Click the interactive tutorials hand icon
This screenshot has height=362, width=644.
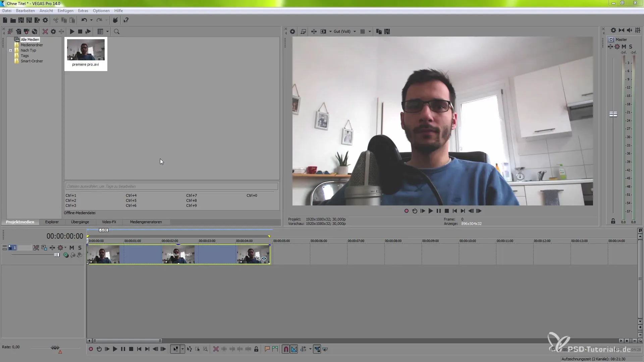point(115,20)
